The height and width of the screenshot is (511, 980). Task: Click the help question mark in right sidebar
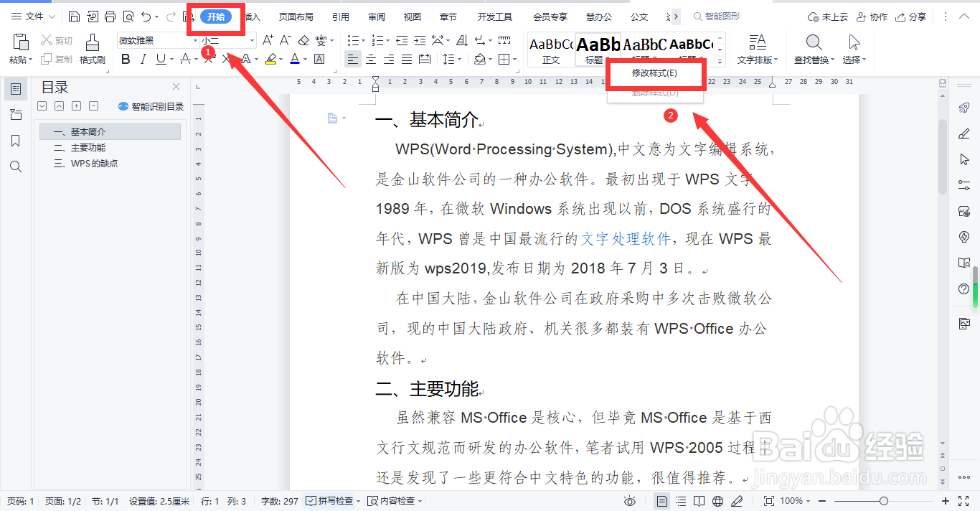click(x=964, y=289)
